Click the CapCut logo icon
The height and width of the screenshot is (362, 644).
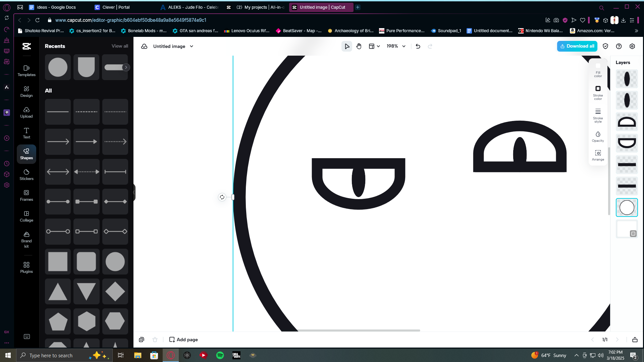tap(26, 46)
